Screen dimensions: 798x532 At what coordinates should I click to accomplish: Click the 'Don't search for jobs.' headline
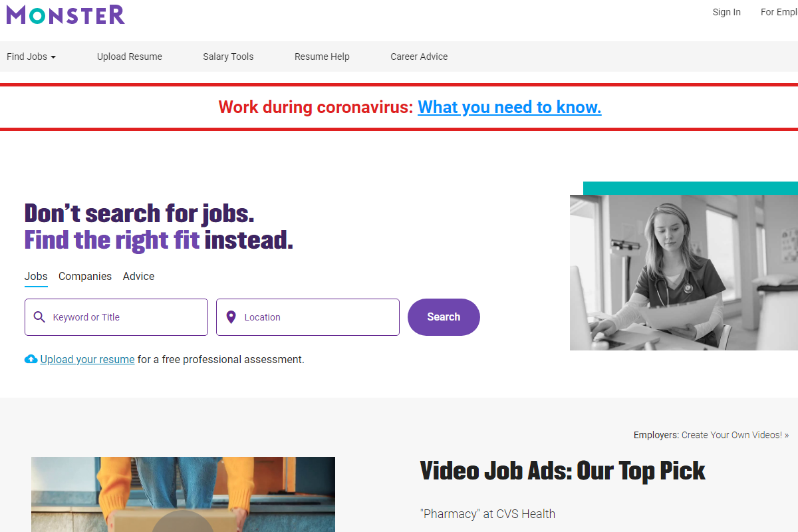[140, 213]
